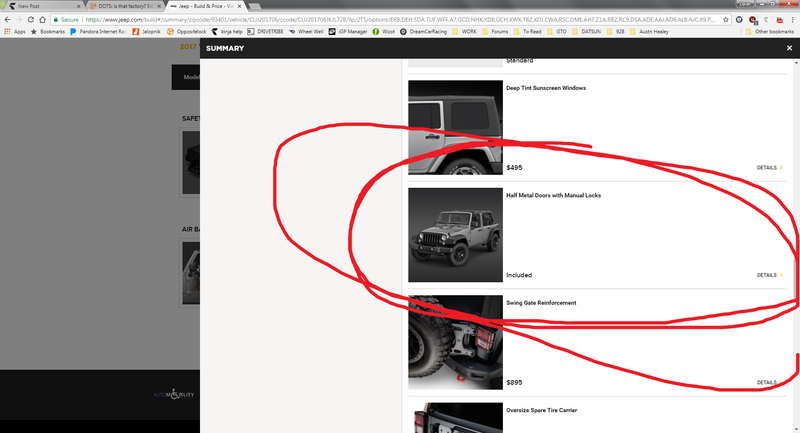The height and width of the screenshot is (433, 800).
Task: Click the 'Swing Gate Reinforcement' title
Action: tap(541, 303)
